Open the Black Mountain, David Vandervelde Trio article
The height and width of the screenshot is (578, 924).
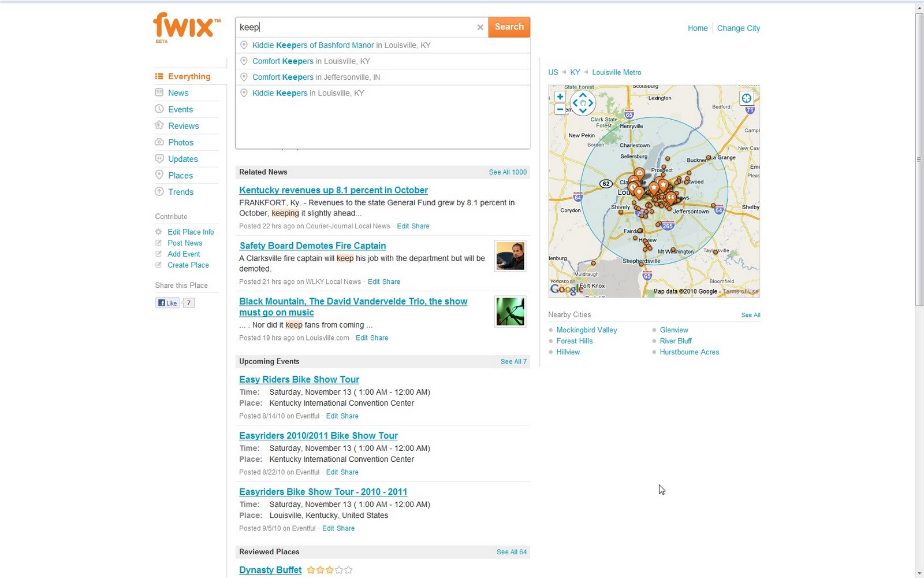353,307
